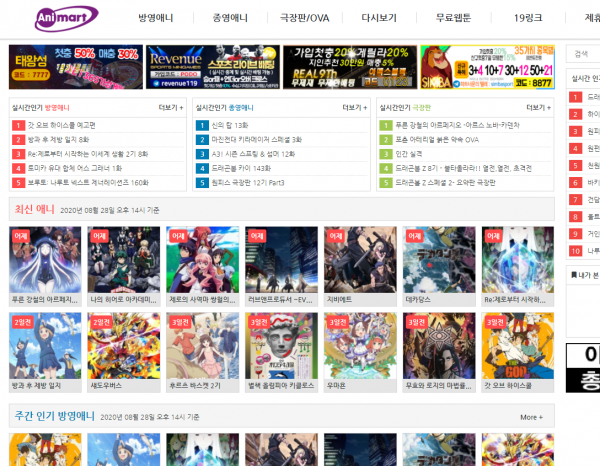Open 포춘 아테리얼 붉은 약속 OVA

437,140
